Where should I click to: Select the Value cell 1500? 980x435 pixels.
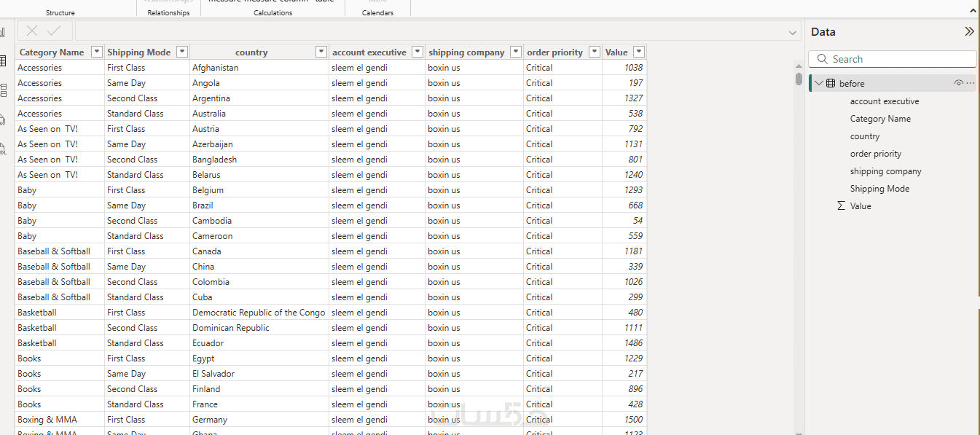pos(624,420)
